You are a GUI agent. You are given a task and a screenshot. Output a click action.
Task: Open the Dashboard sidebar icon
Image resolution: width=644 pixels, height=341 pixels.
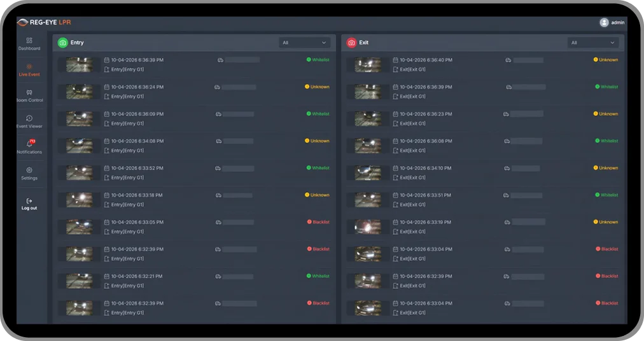coord(29,40)
